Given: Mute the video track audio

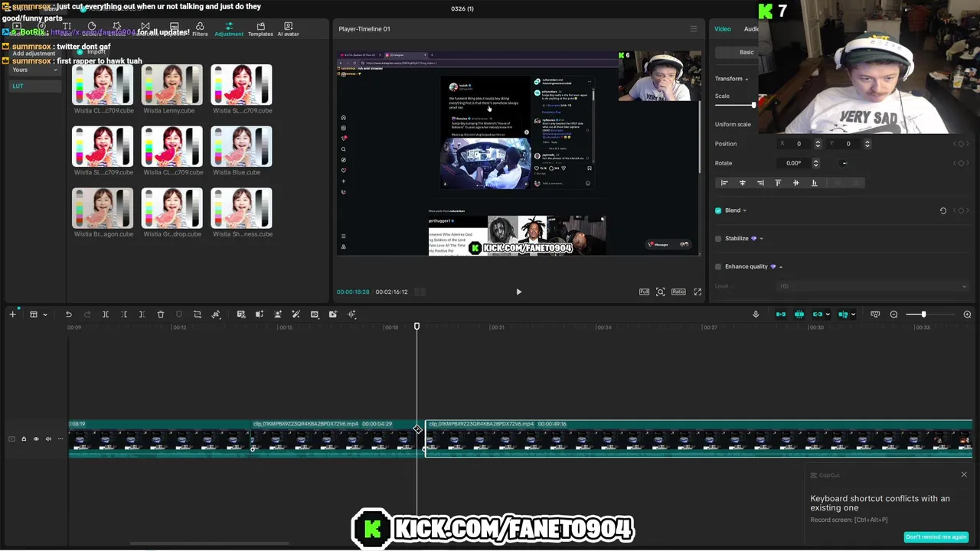Looking at the screenshot, I should [x=48, y=439].
